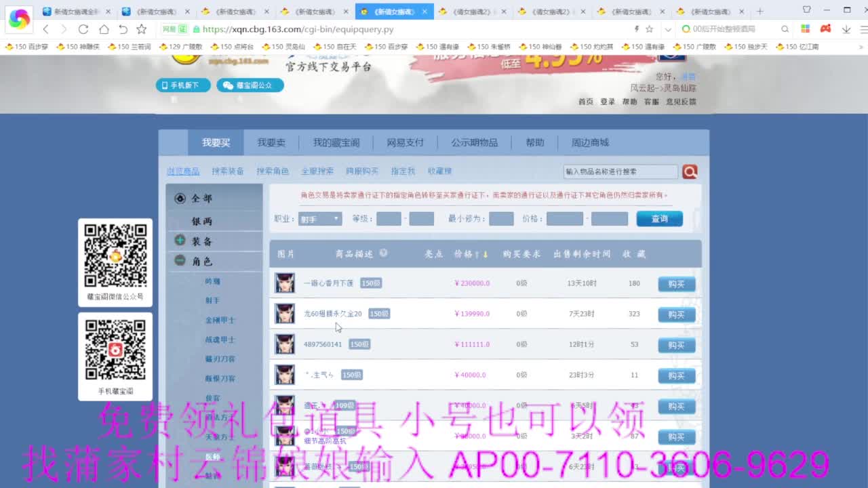Reload the page with the refresh icon
The width and height of the screenshot is (868, 488).
[x=83, y=30]
